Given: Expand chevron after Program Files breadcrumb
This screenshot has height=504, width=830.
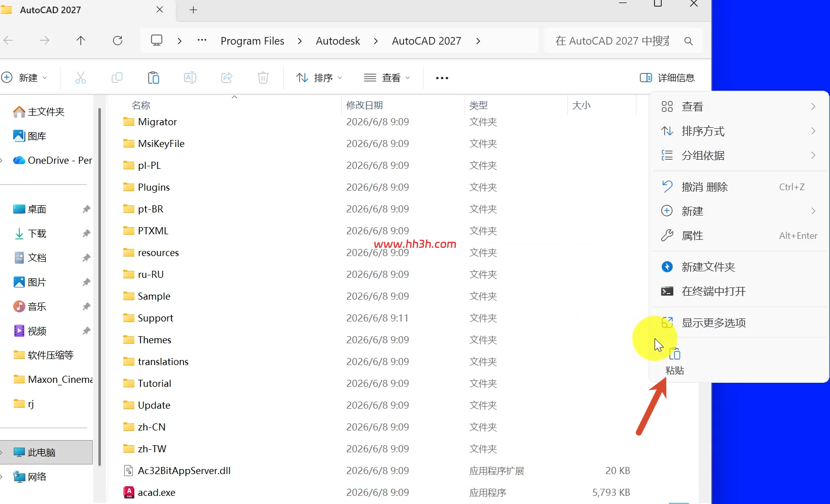Looking at the screenshot, I should (300, 41).
